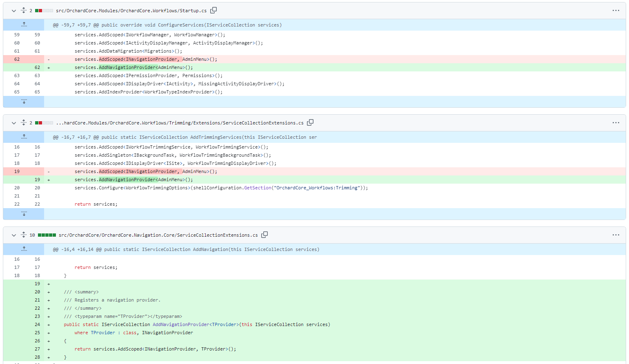Viewport: 629px width, 364px height.
Task: Expand lines above the AddNavigation hunk
Action: click(x=24, y=249)
